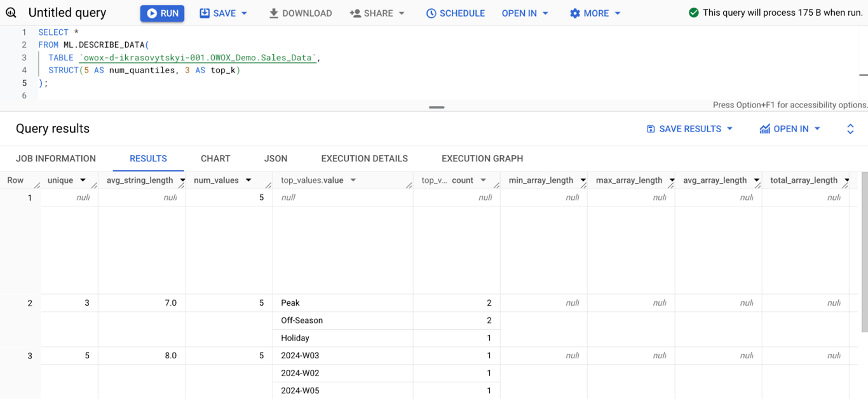Open the JSON tab
Screen dimensions: 868x399
(x=276, y=159)
